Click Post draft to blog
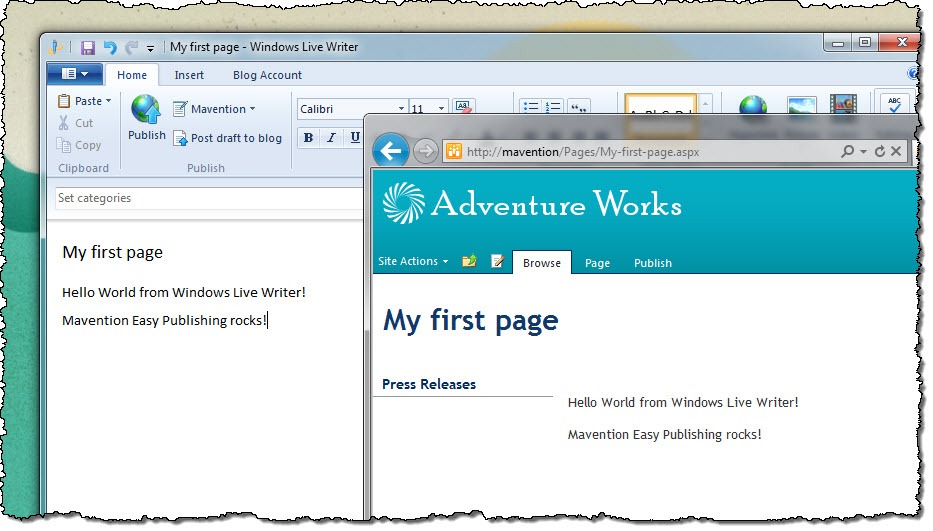Image resolution: width=933 pixels, height=531 pixels. [x=227, y=138]
